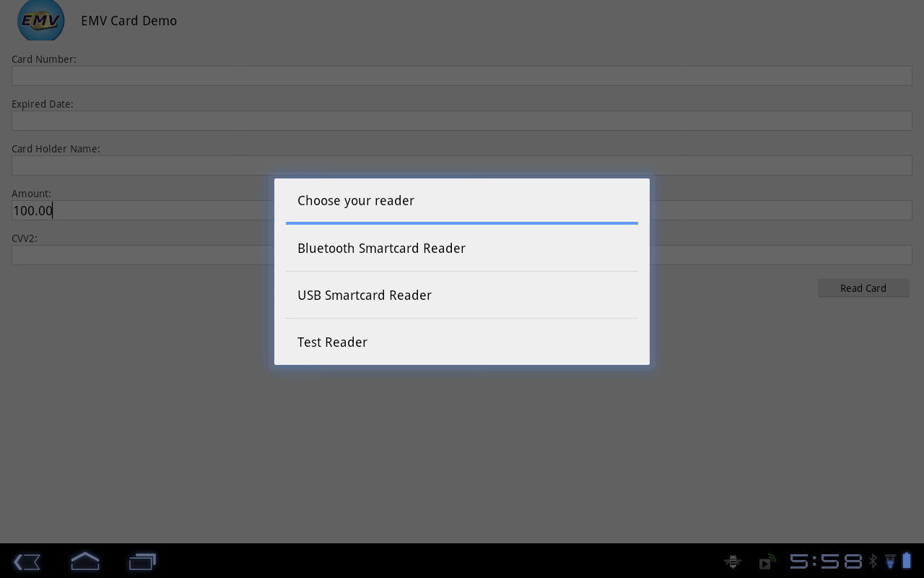
Task: Click the EMV Card Demo title
Action: [128, 21]
